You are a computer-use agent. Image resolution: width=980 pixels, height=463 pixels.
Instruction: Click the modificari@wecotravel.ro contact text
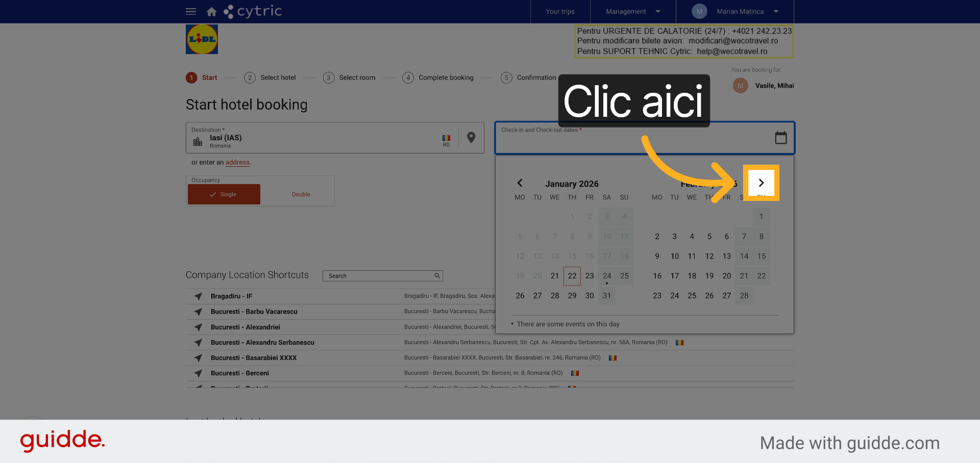(x=733, y=41)
